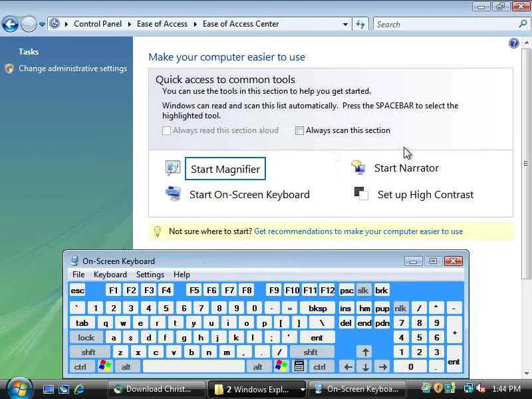The image size is (532, 399).
Task: Click right Windows logo key on keyboard
Action: [x=281, y=366]
